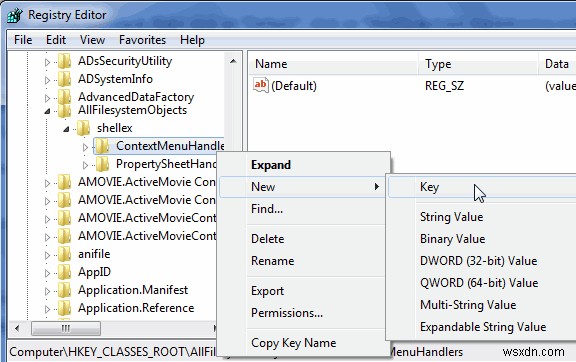Expand the ADSystemInfo tree node
Screen dimensions: 576x362
point(47,80)
